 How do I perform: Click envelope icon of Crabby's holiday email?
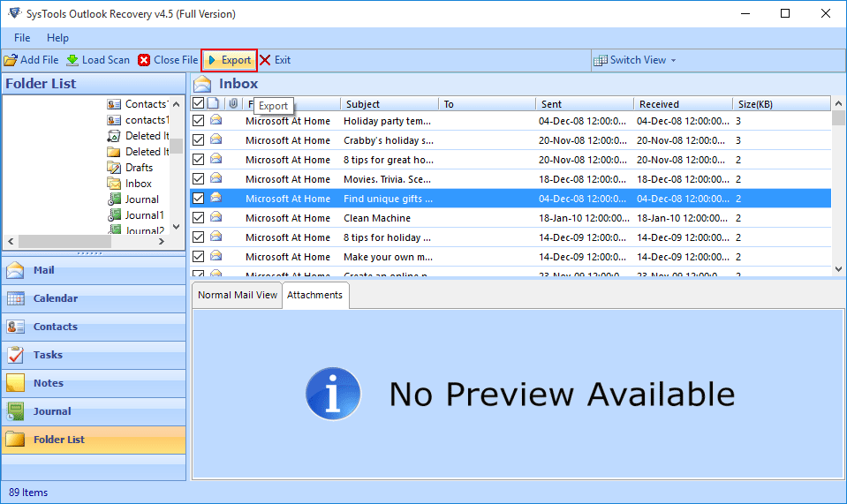pos(216,139)
